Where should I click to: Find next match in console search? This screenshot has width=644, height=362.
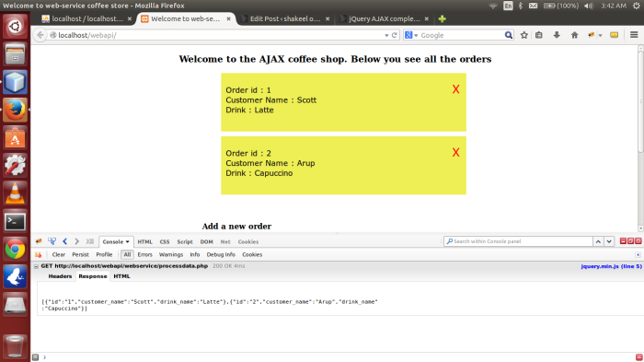pyautogui.click(x=609, y=241)
